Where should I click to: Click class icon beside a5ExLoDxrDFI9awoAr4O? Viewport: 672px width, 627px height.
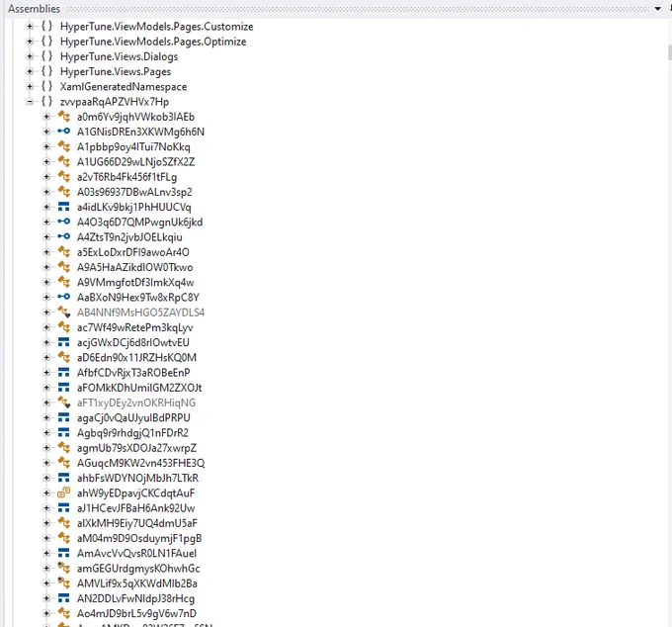pyautogui.click(x=63, y=252)
